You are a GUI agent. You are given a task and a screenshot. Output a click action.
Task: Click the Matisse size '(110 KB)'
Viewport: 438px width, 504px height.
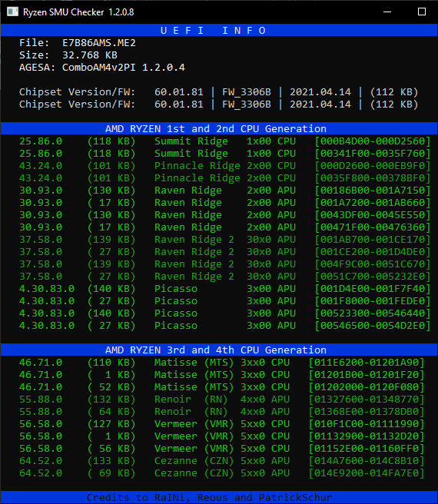[x=111, y=363]
